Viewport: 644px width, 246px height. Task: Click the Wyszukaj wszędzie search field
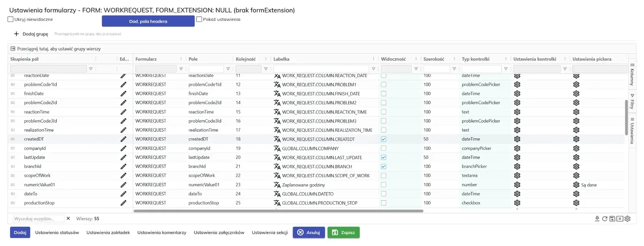(x=38, y=219)
